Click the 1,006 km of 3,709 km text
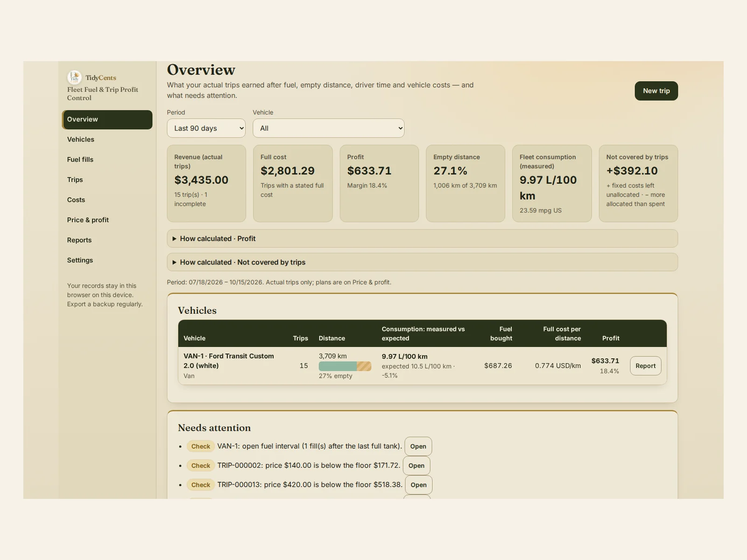The image size is (747, 560). coord(465,186)
